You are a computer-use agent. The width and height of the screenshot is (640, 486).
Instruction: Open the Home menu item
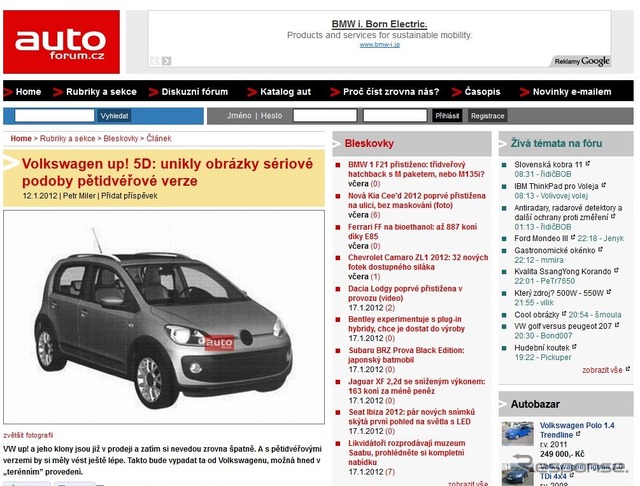[x=28, y=92]
